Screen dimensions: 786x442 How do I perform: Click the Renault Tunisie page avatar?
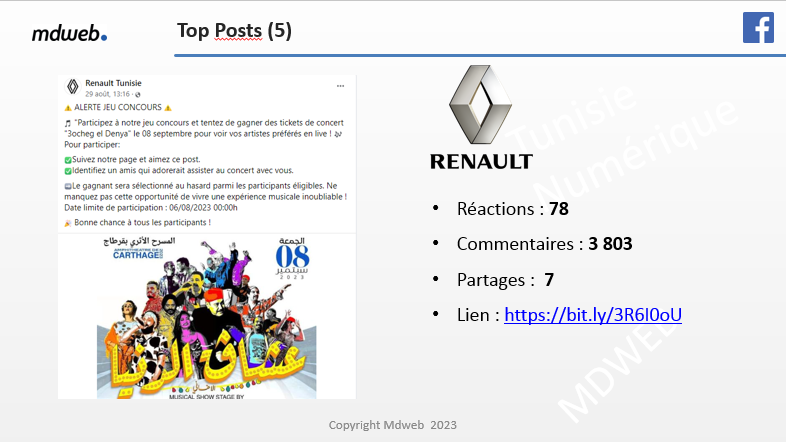(x=73, y=87)
